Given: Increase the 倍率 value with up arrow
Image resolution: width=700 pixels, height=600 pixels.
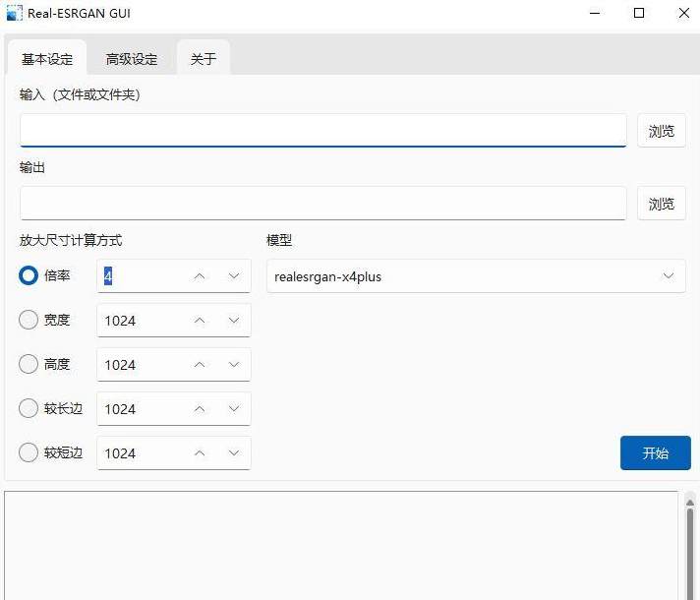Looking at the screenshot, I should pos(200,276).
